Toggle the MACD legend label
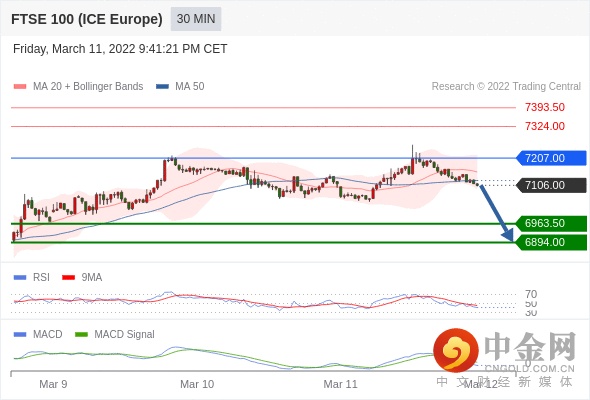Screen dimensions: 590x400 (x=47, y=334)
